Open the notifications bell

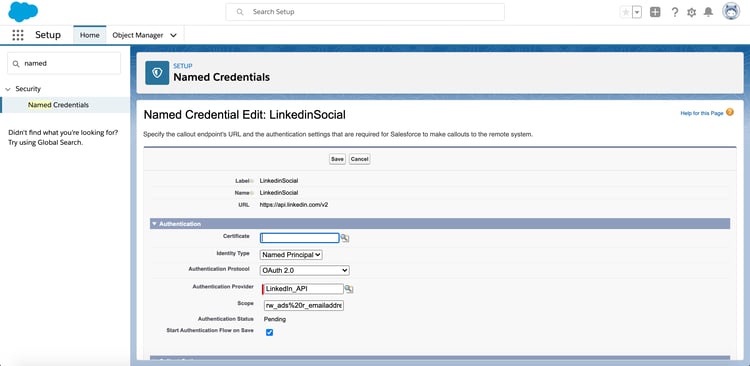708,12
